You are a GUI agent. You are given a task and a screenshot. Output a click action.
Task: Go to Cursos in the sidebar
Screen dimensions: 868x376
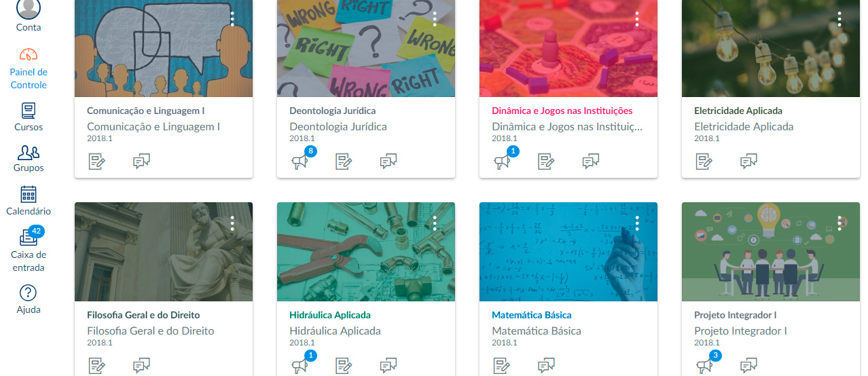29,117
